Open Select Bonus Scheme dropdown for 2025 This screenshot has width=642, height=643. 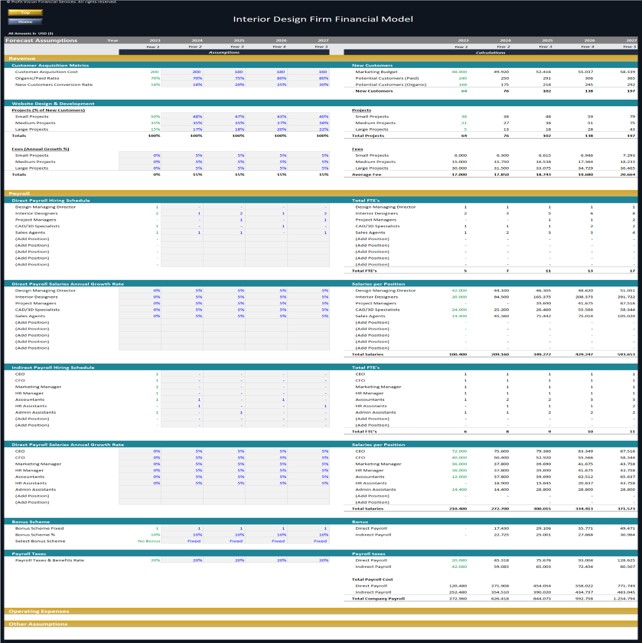(225, 541)
